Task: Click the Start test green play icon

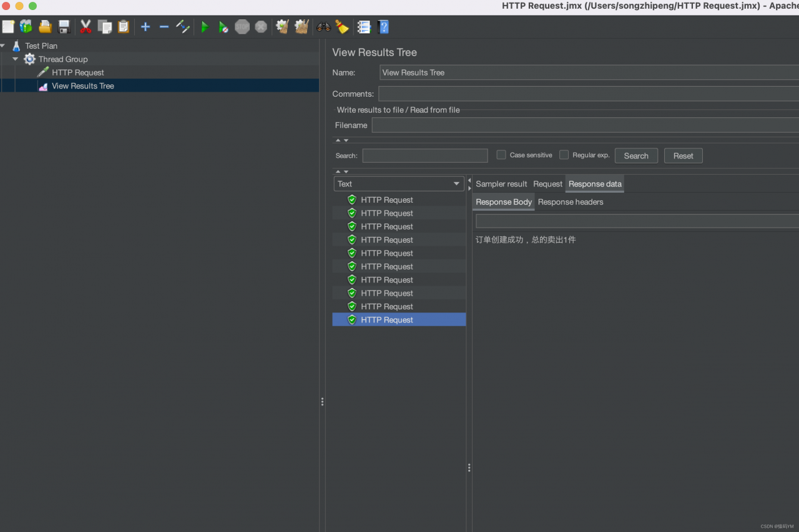Action: [x=205, y=27]
